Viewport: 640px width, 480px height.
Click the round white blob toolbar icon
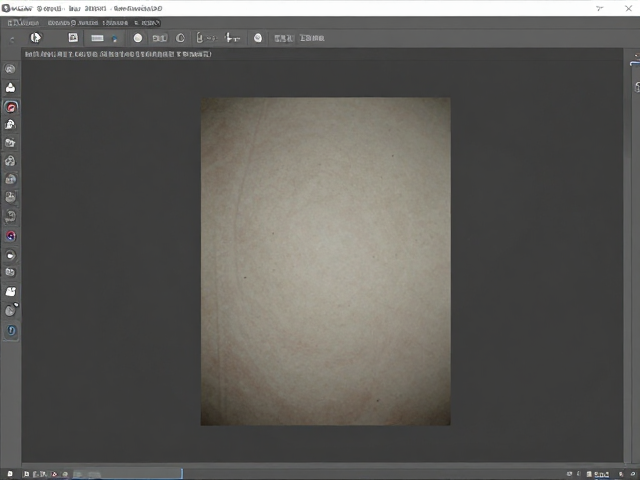click(258, 38)
